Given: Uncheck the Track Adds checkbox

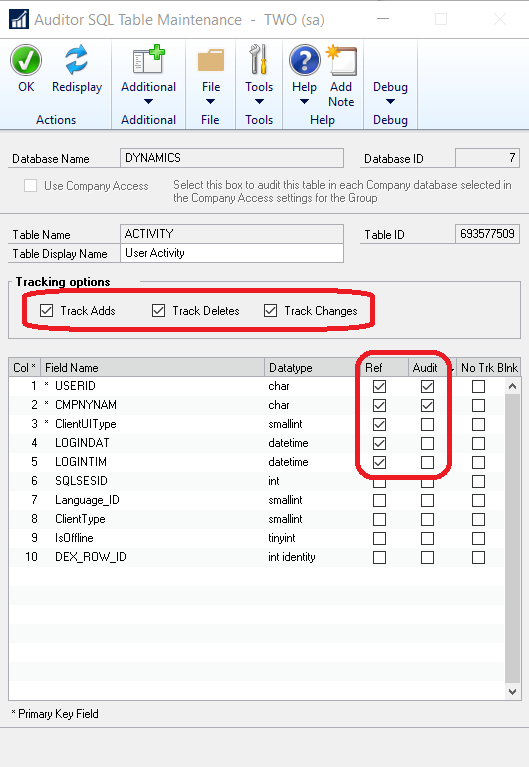Looking at the screenshot, I should [x=46, y=311].
